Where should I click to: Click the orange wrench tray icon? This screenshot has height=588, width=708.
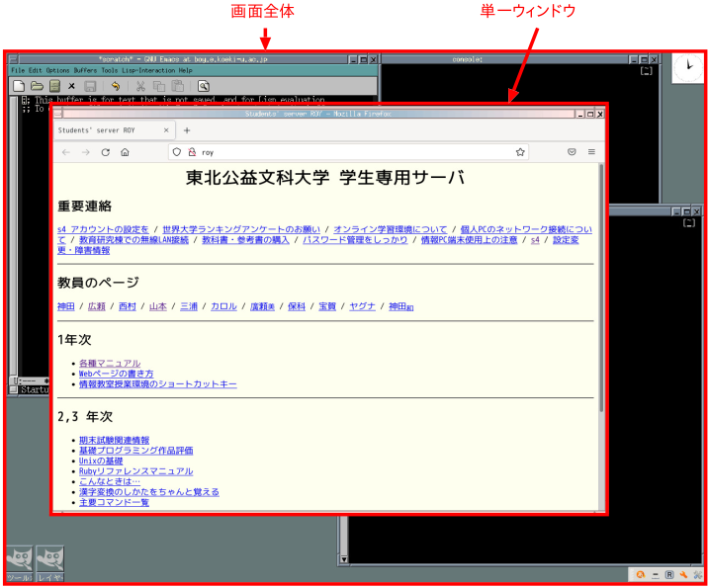(x=683, y=574)
